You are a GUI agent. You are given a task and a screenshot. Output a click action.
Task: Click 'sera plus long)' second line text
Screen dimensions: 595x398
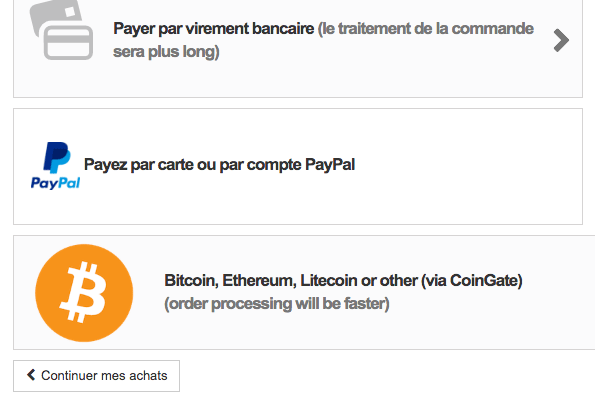pos(166,52)
